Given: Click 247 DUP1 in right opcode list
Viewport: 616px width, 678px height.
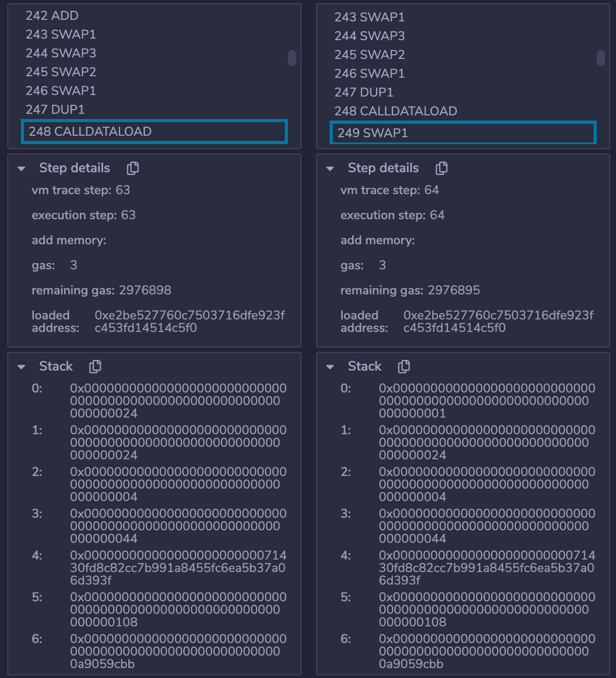Looking at the screenshot, I should 364,92.
